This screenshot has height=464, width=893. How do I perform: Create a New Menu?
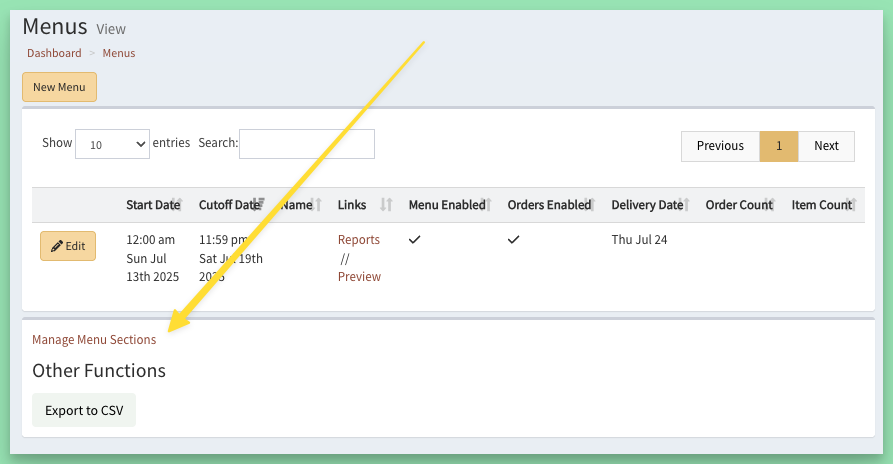coord(59,87)
